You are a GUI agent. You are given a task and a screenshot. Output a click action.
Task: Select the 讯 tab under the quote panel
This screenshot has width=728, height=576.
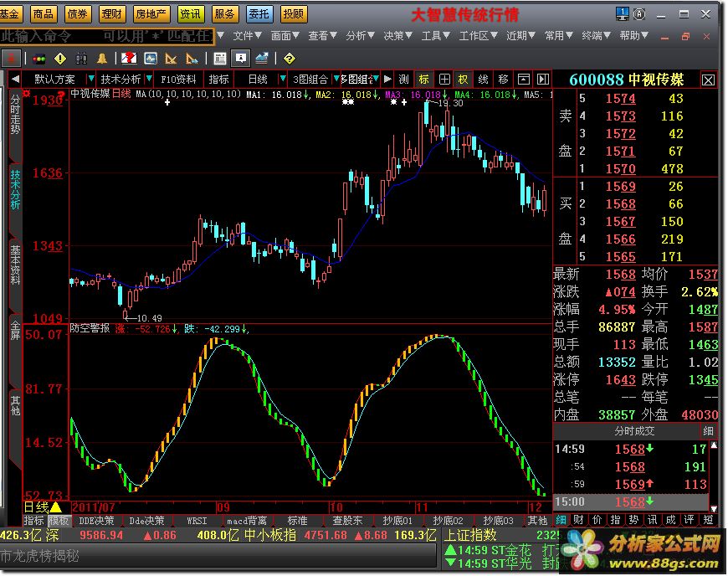(653, 520)
